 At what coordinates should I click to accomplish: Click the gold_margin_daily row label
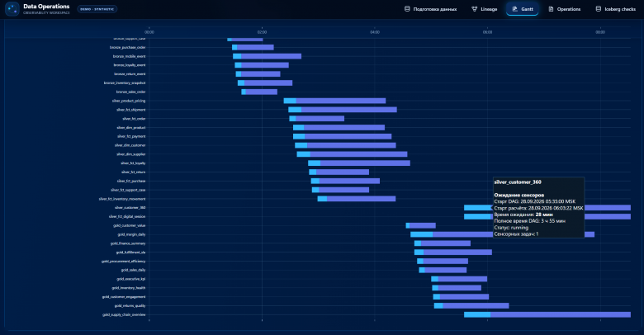tap(131, 235)
